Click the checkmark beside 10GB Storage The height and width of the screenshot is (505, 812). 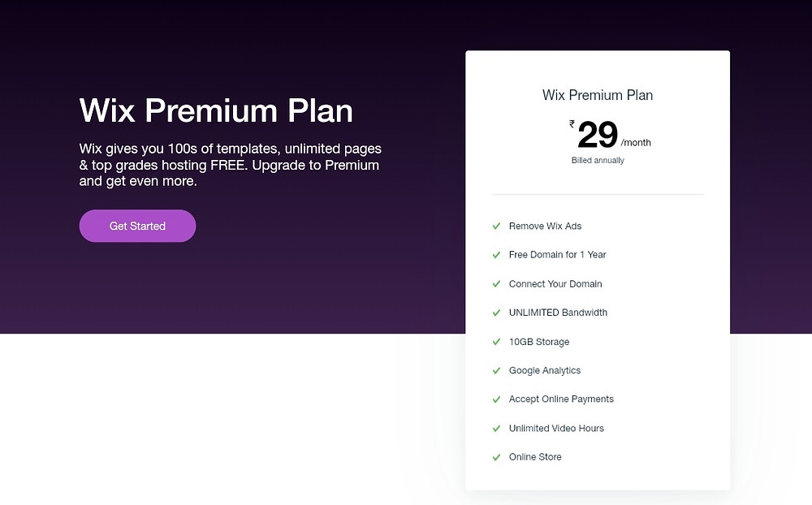496,342
